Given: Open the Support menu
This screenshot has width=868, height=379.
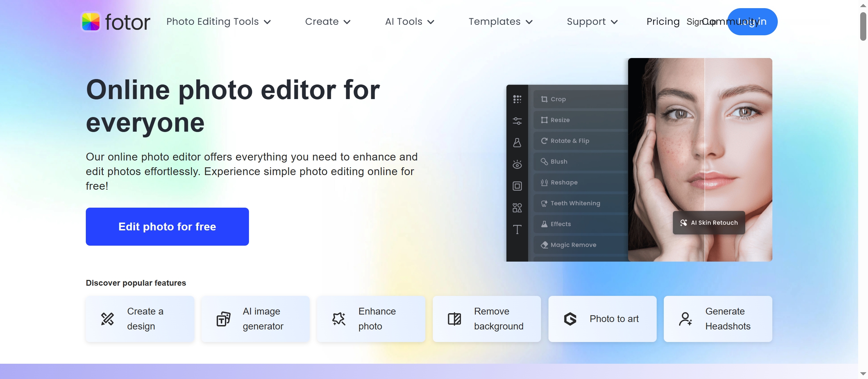Looking at the screenshot, I should coord(592,22).
